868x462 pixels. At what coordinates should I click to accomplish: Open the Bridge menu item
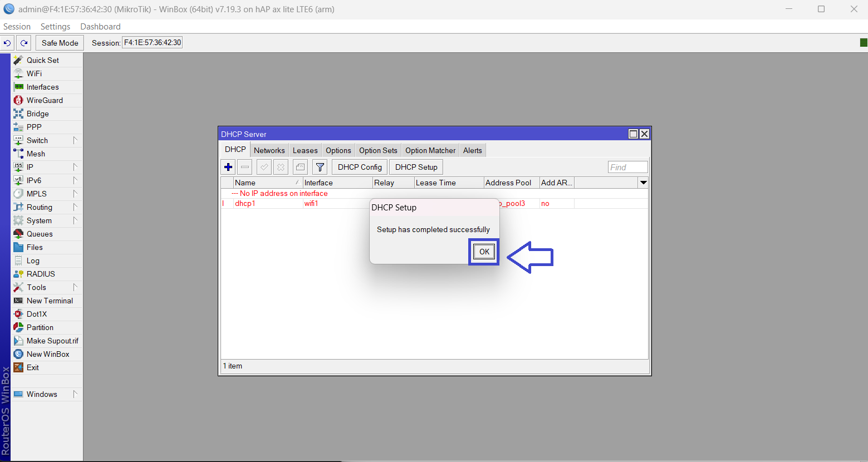47,114
